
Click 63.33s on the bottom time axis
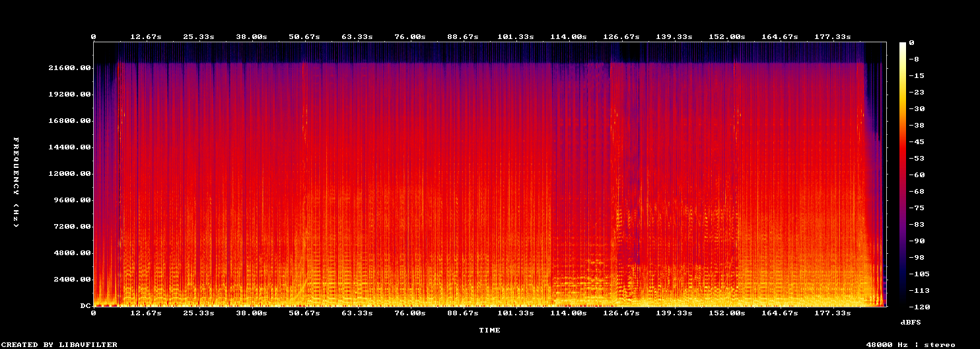click(357, 313)
